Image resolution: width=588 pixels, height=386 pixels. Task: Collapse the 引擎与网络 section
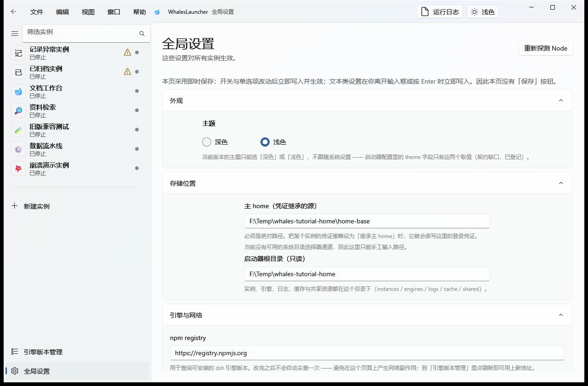(560, 315)
